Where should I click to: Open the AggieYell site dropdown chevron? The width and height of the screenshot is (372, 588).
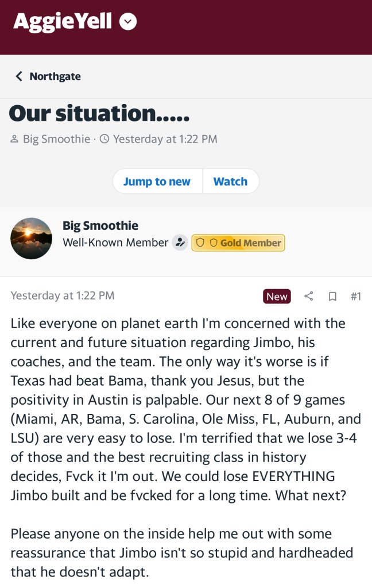coord(128,22)
